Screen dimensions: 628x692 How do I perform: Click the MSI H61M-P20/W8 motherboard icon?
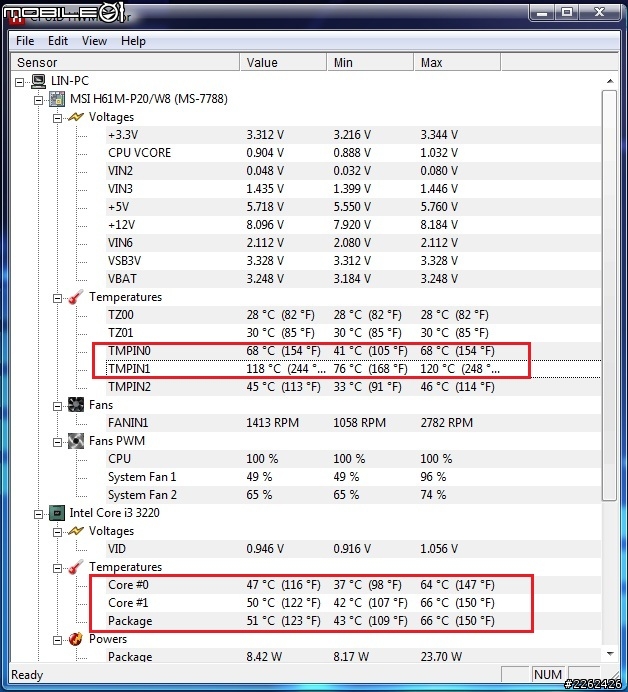57,99
